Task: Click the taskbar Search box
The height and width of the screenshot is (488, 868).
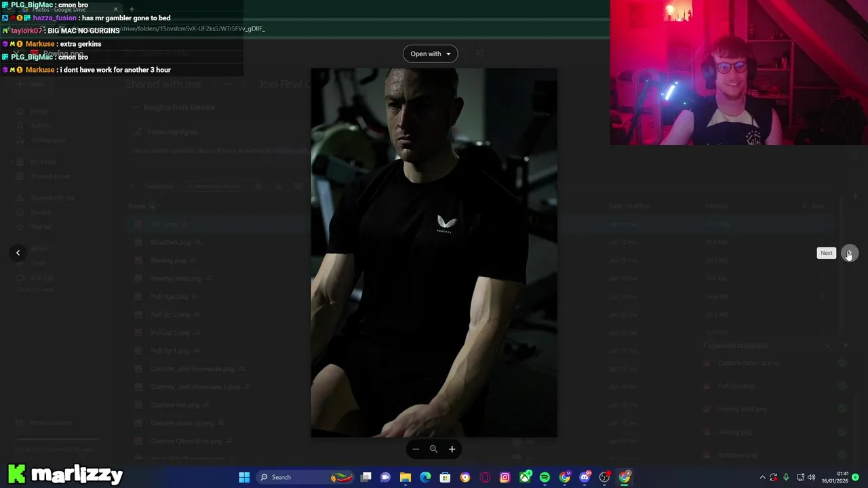Action: click(305, 477)
